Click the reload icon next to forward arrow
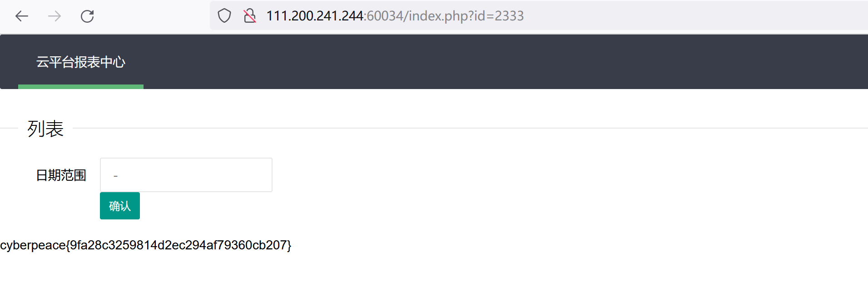Viewport: 868px width, 293px height. click(x=87, y=16)
